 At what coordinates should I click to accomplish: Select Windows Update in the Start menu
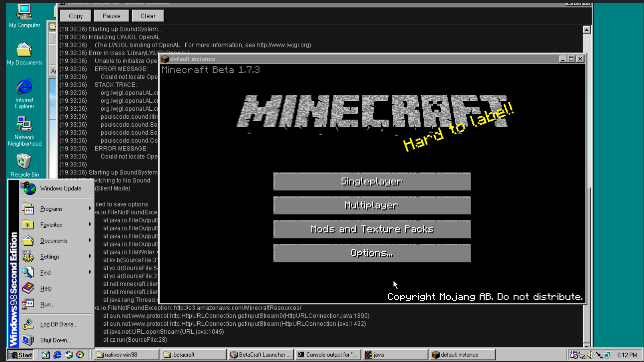pyautogui.click(x=60, y=188)
